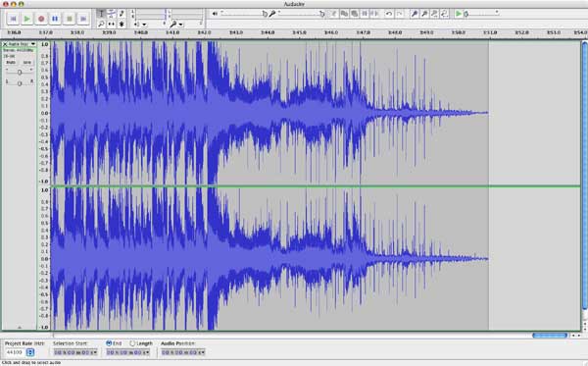Click the red Record button
The width and height of the screenshot is (588, 366).
pyautogui.click(x=41, y=18)
